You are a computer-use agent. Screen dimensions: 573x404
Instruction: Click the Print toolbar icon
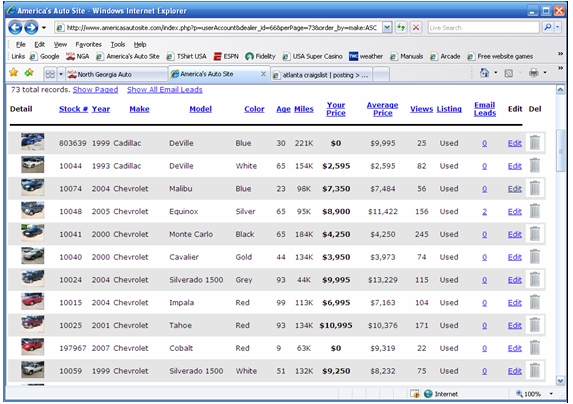tap(534, 73)
